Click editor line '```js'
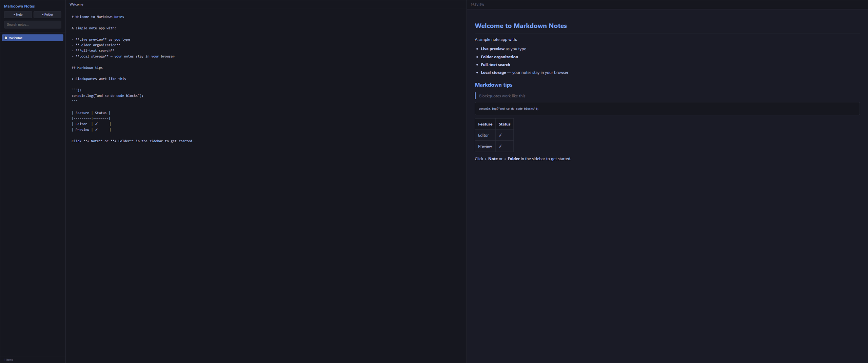Screen dimensions: 868x363 (x=76, y=90)
